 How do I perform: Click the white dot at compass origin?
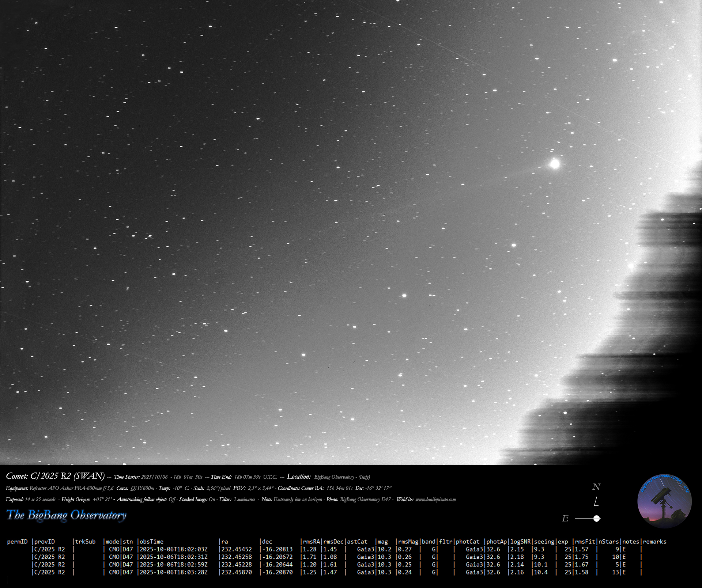(x=597, y=518)
